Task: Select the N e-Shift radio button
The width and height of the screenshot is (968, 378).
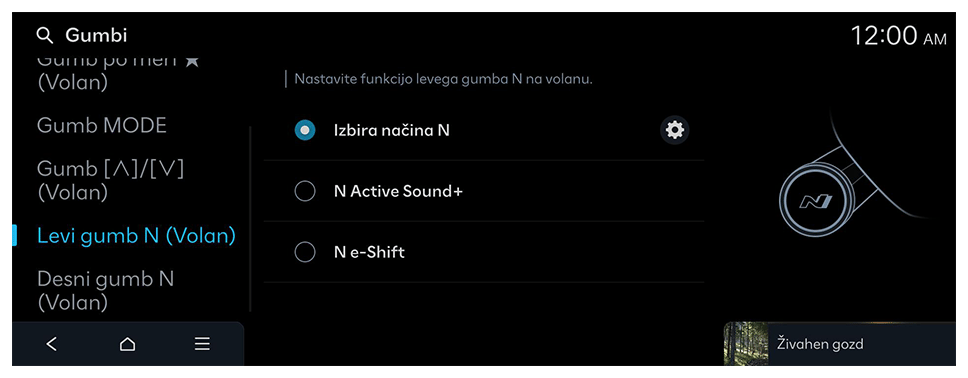Action: 305,252
